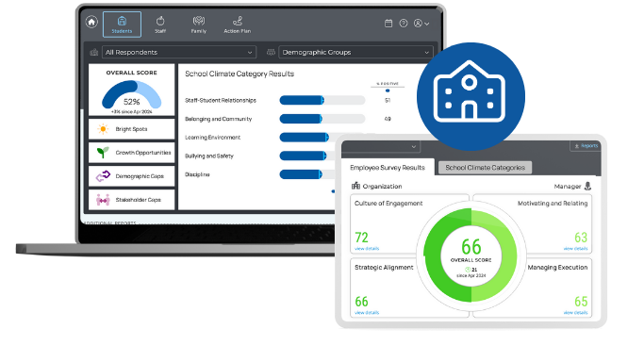This screenshot has width=644, height=362.
Task: Click the help question mark icon
Action: [404, 24]
